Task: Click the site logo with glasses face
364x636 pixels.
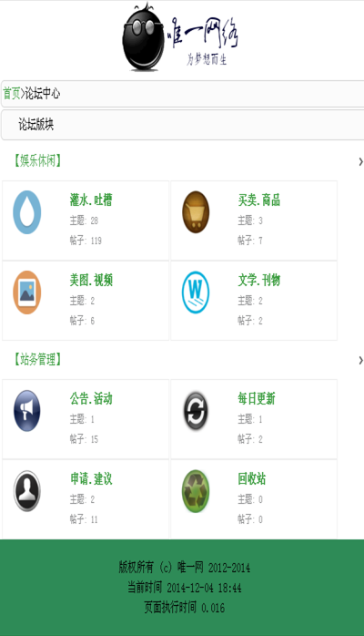Action: point(180,37)
